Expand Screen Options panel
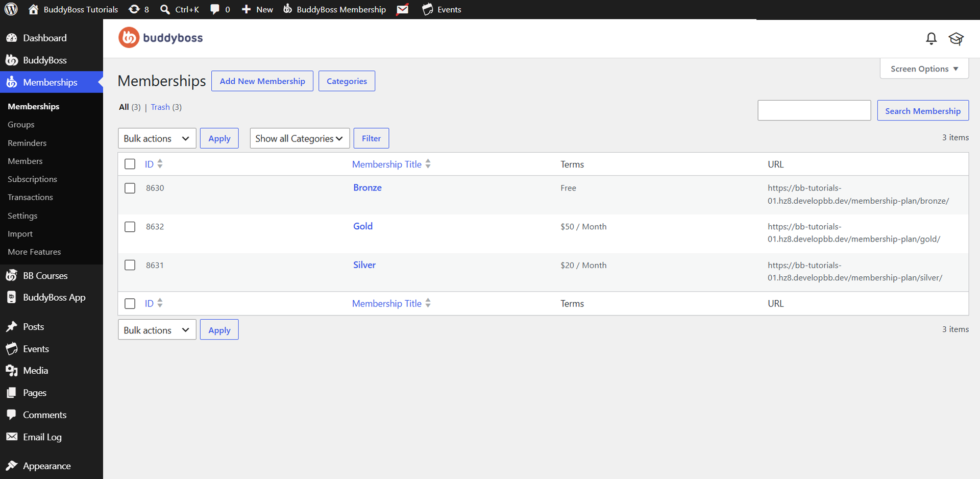The image size is (980, 479). [924, 69]
